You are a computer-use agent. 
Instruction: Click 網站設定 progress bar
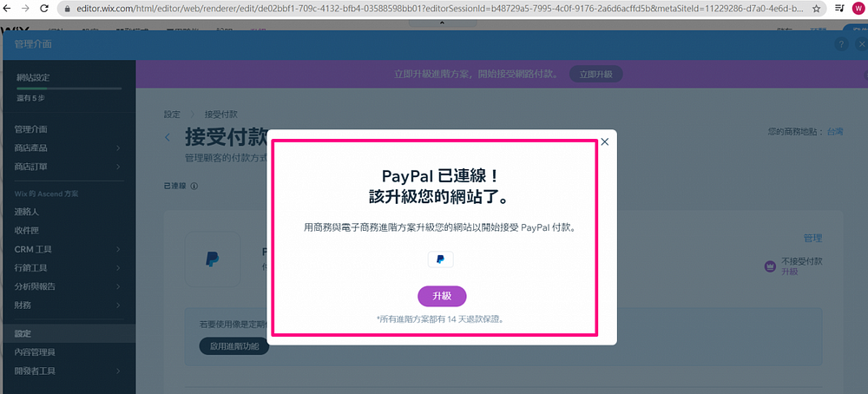69,89
